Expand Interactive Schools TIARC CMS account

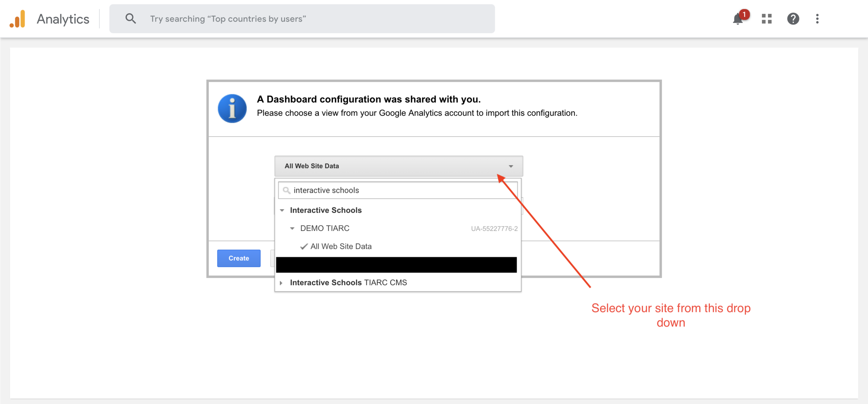click(281, 283)
